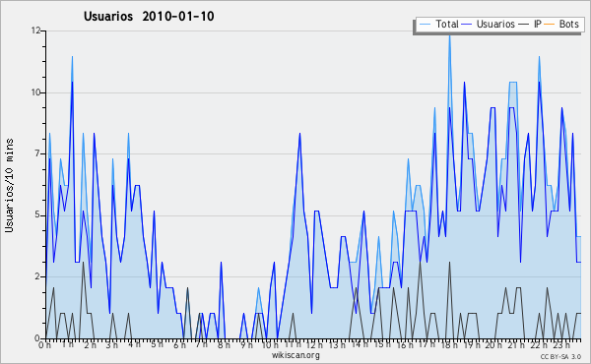Image resolution: width=591 pixels, height=364 pixels.
Task: Click the highest Total peak near 18 h
Action: pyautogui.click(x=449, y=36)
